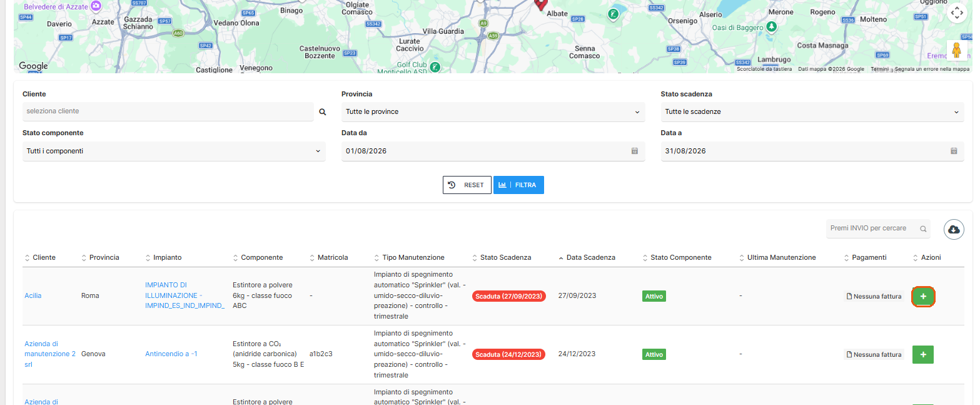The width and height of the screenshot is (980, 405).
Task: Sort table by Impianto column
Action: (163, 257)
